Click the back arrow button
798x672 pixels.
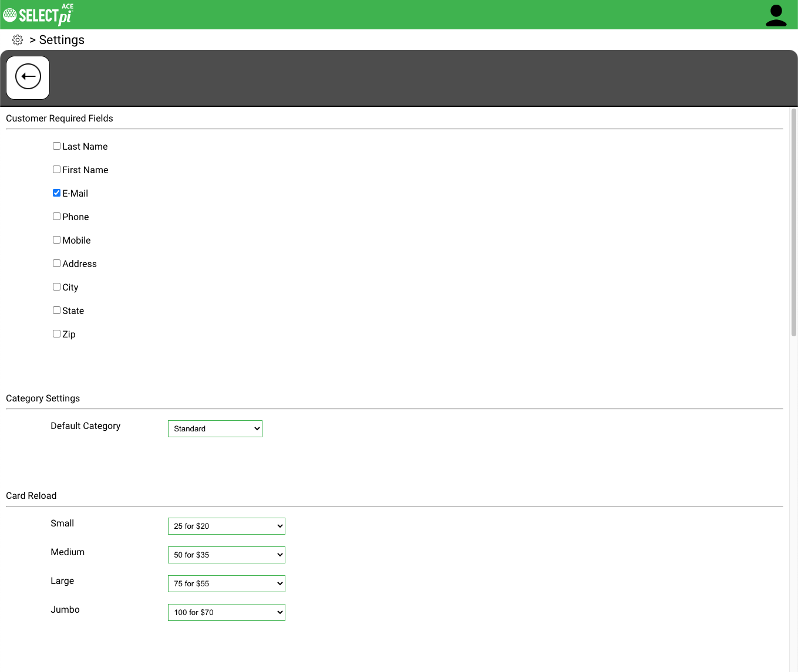pos(28,77)
